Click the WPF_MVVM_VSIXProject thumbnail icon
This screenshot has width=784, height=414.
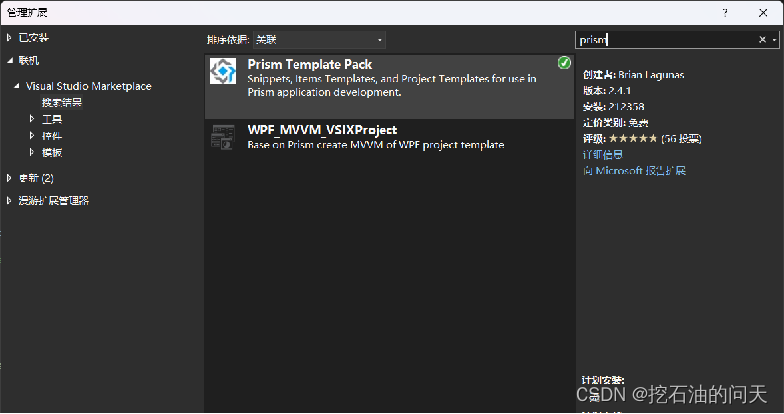222,137
